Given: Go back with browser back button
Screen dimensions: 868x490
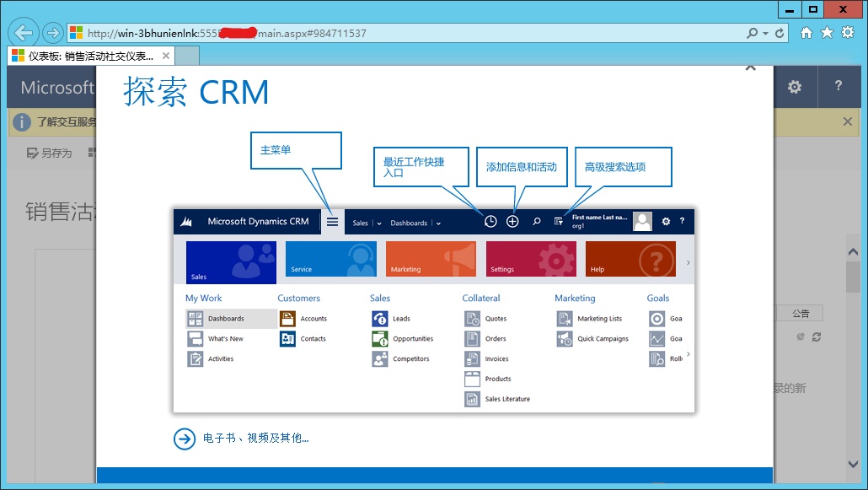Looking at the screenshot, I should (x=23, y=33).
